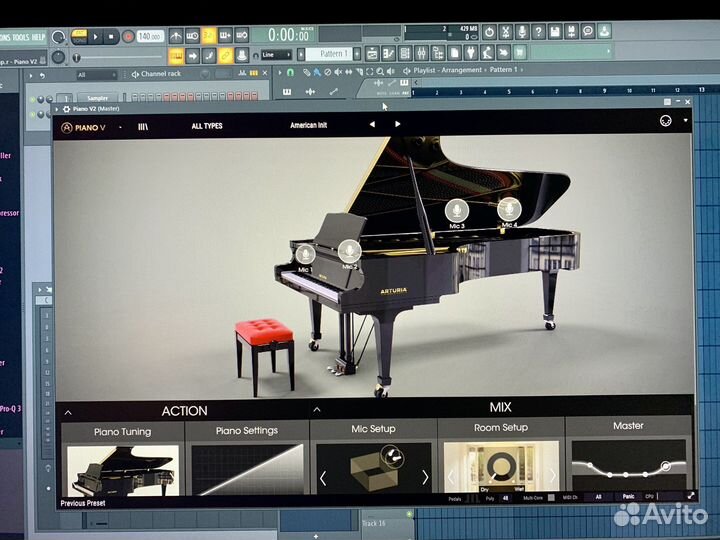Viewport: 720px width, 540px height.
Task: Toggle the overdub/blend recording icon
Action: [225, 35]
